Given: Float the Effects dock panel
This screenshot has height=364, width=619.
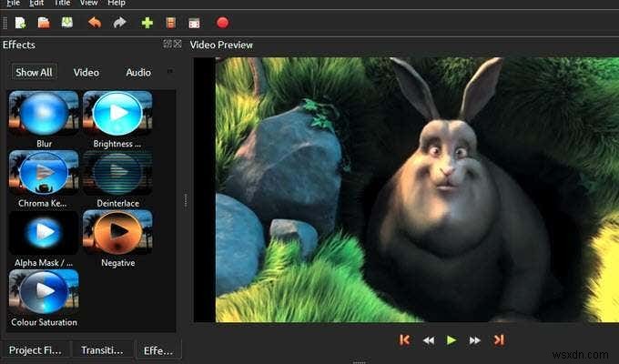Looking at the screenshot, I should point(167,44).
